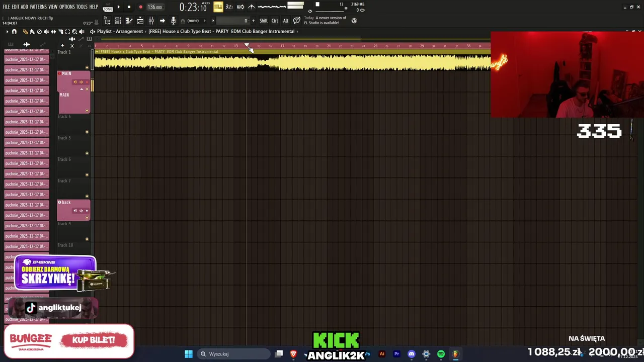Click the X icon above Track 1

tap(72, 46)
